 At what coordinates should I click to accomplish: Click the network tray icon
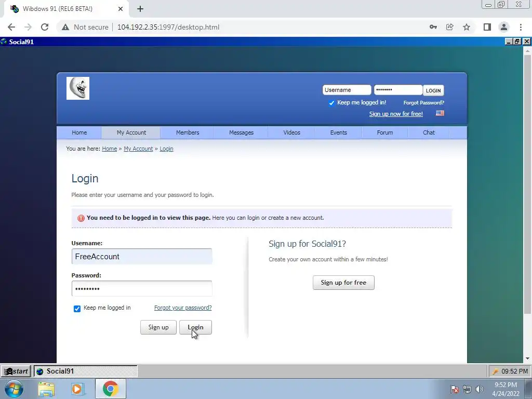click(467, 389)
